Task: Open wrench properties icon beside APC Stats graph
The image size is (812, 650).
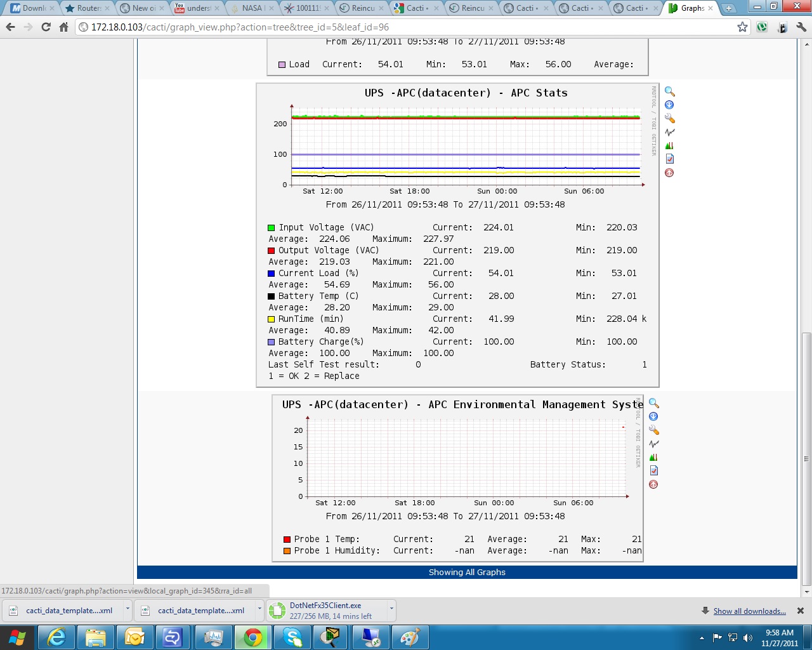Action: [x=669, y=119]
